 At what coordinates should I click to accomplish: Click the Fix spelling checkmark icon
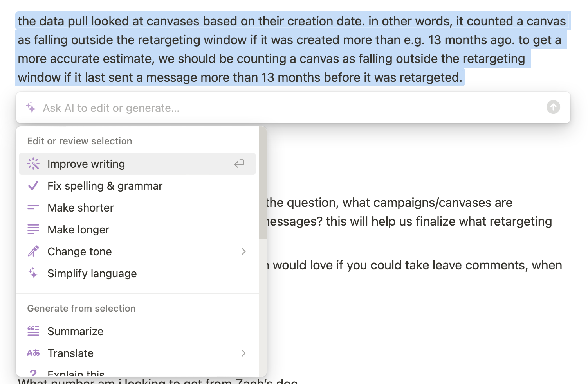coord(33,186)
